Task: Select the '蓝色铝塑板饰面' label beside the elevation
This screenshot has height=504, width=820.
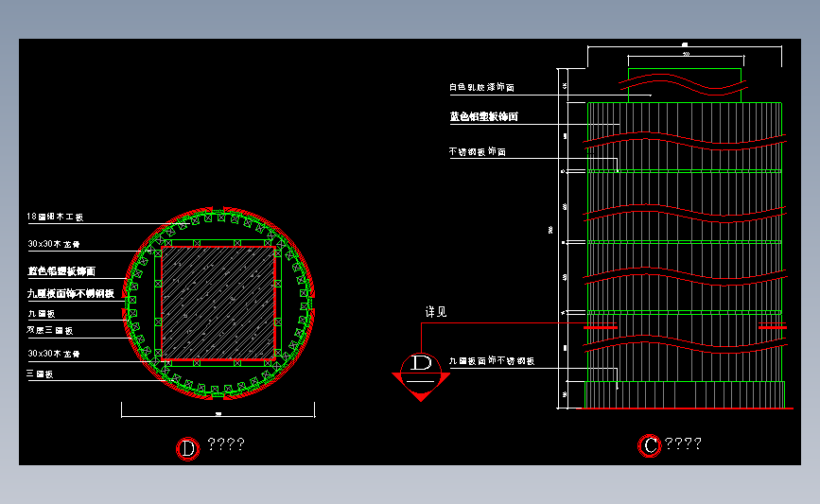Action: [483, 116]
